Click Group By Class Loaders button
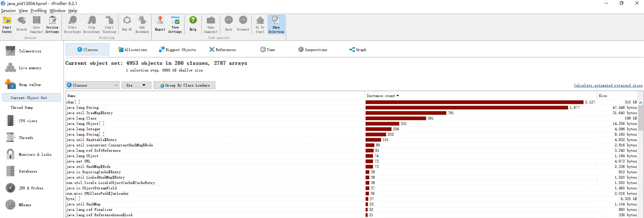The width and height of the screenshot is (644, 218). coord(185,85)
